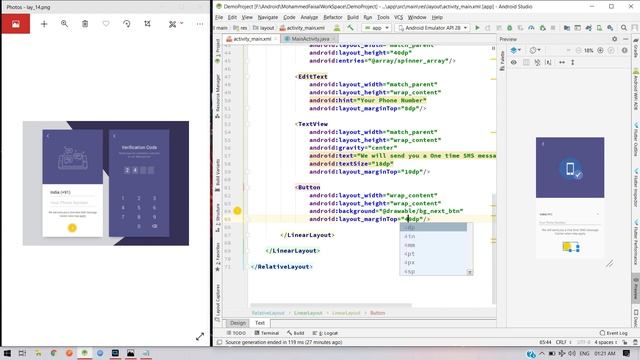The image size is (640, 360).
Task: Click the lay_14 design image in Photos
Action: click(106, 183)
